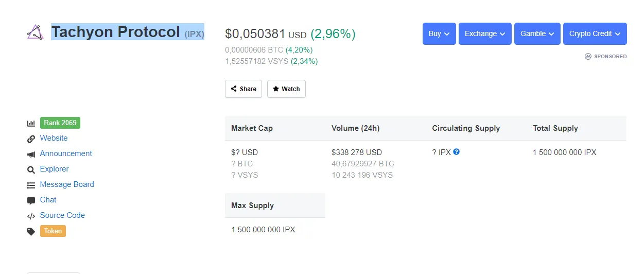
Task: Open the Website link
Action: 54,138
